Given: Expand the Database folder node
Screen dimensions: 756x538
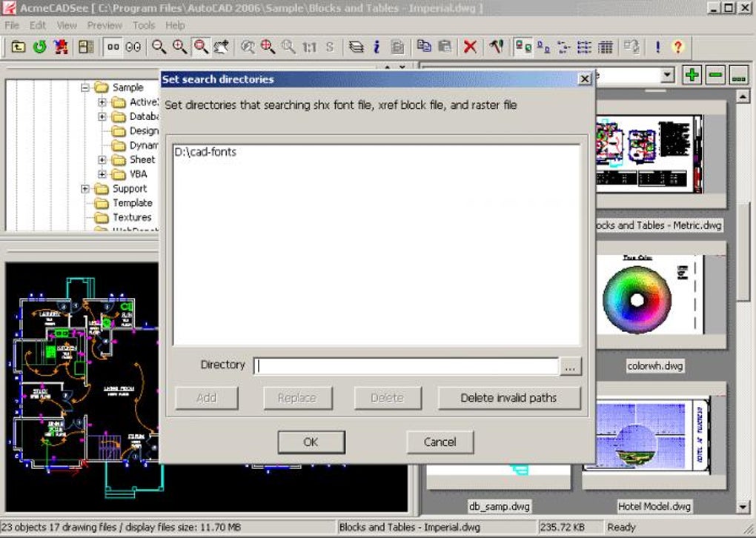Looking at the screenshot, I should pos(102,116).
